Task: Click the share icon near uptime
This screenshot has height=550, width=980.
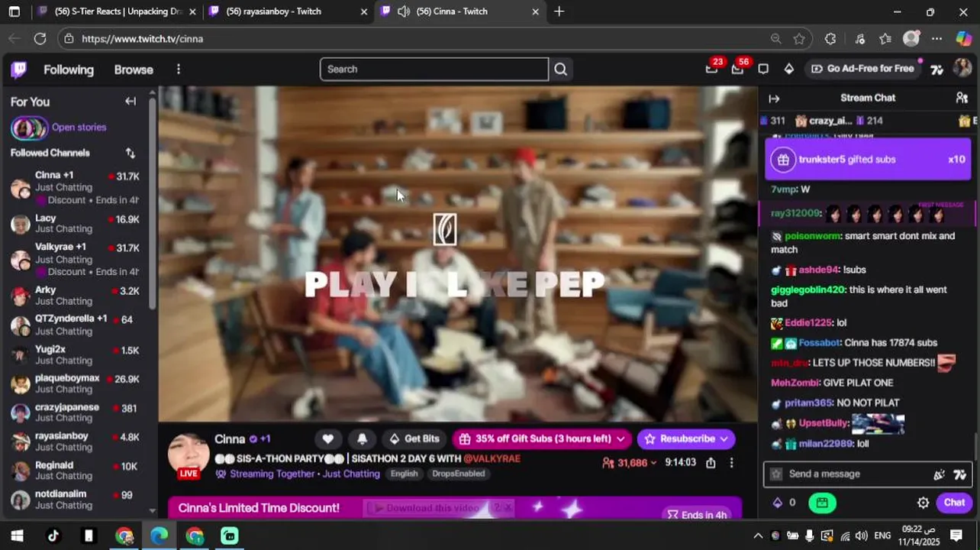Action: [x=711, y=463]
